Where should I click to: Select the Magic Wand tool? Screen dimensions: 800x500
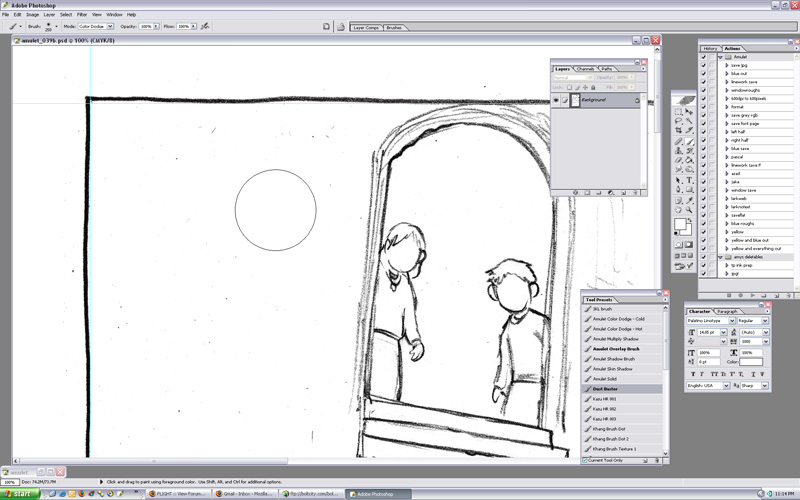click(689, 121)
